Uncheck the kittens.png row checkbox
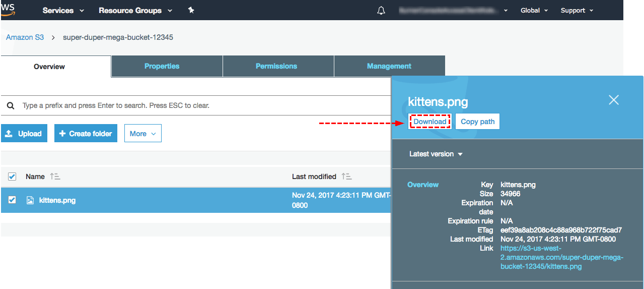Viewport: 644px width, 289px height. pos(12,200)
